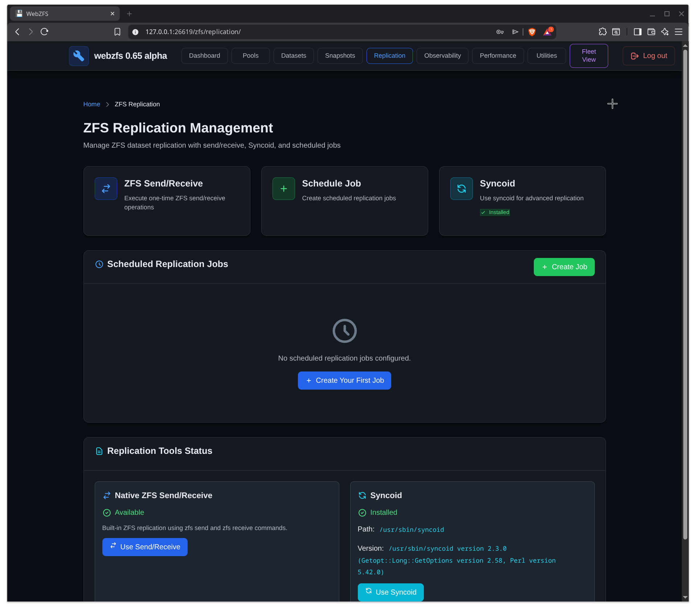Click inside the address bar

click(x=254, y=32)
